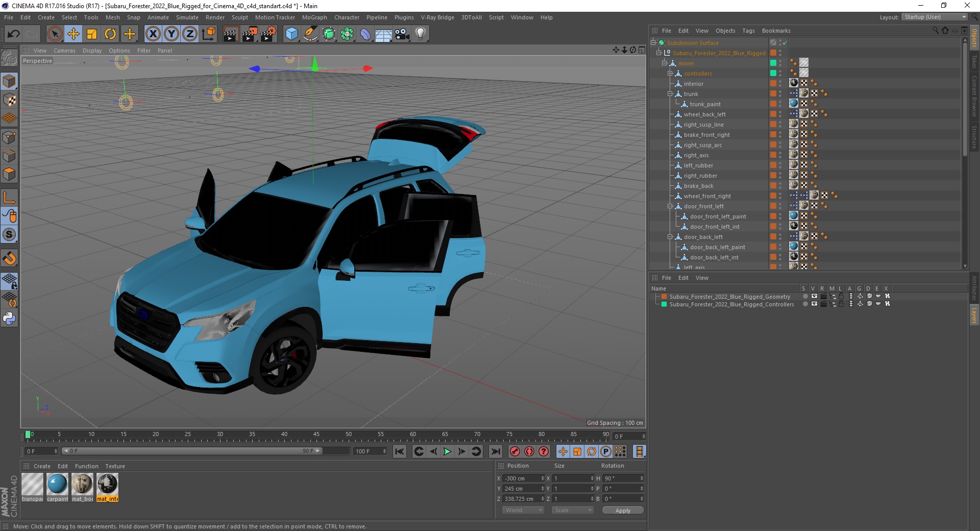
Task: Collapse the door_back_left object children
Action: coord(670,237)
